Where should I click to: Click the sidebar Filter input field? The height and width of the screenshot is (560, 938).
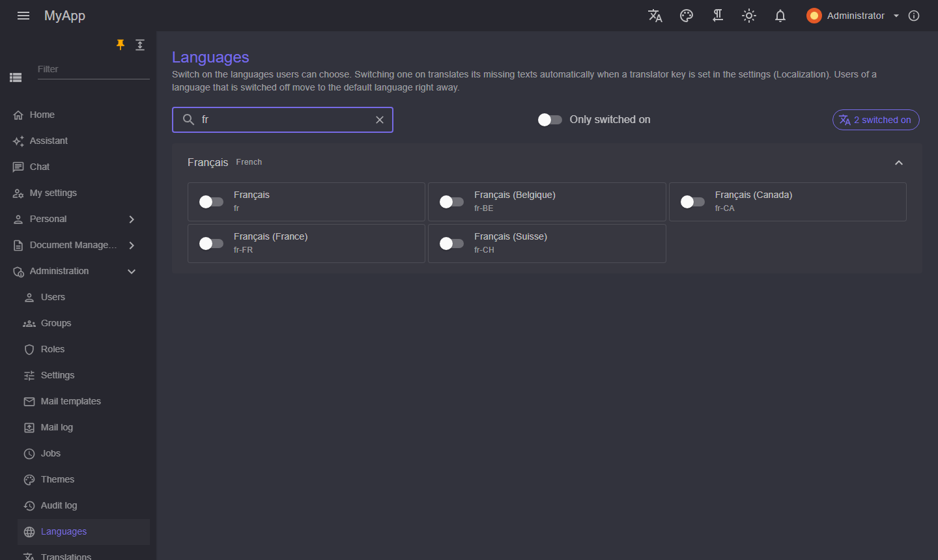point(93,70)
